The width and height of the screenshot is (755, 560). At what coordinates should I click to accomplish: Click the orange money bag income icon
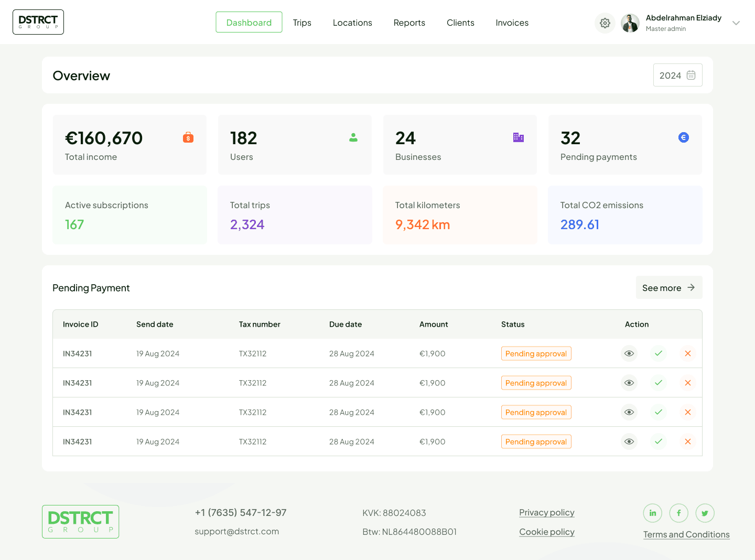coord(188,137)
